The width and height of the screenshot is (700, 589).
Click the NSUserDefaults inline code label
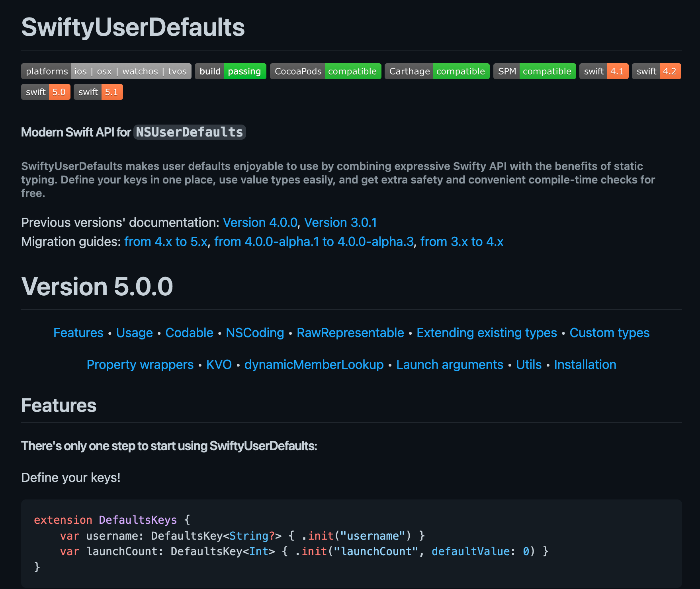click(x=190, y=132)
